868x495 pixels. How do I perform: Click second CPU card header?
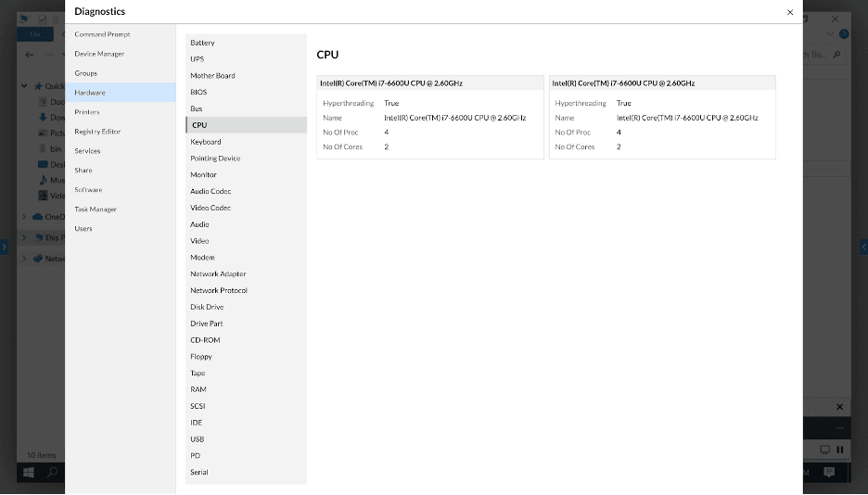(663, 82)
